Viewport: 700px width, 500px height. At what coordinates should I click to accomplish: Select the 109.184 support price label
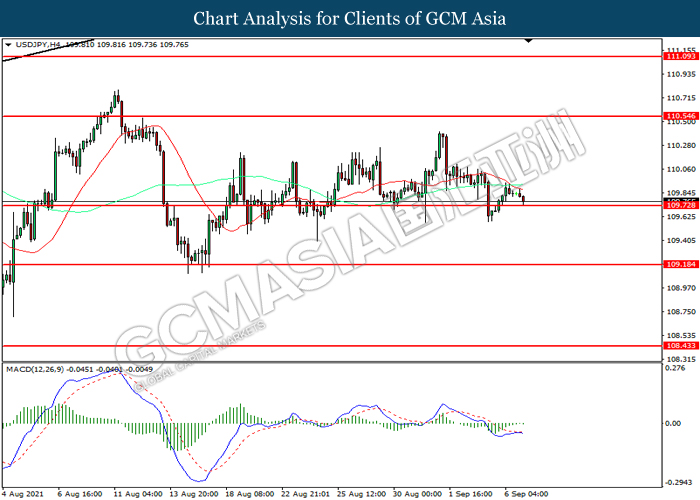pos(681,264)
